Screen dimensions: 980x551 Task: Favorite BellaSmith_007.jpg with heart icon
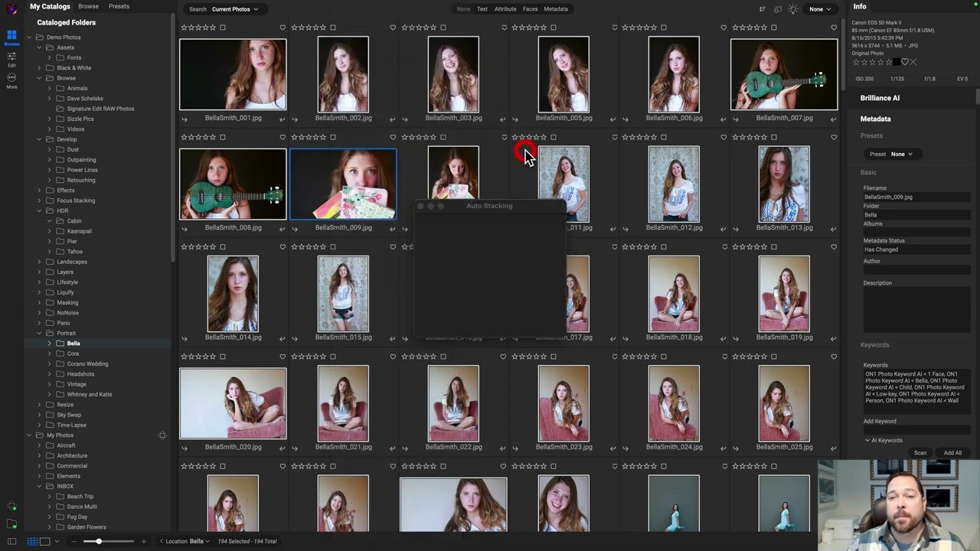pos(834,28)
